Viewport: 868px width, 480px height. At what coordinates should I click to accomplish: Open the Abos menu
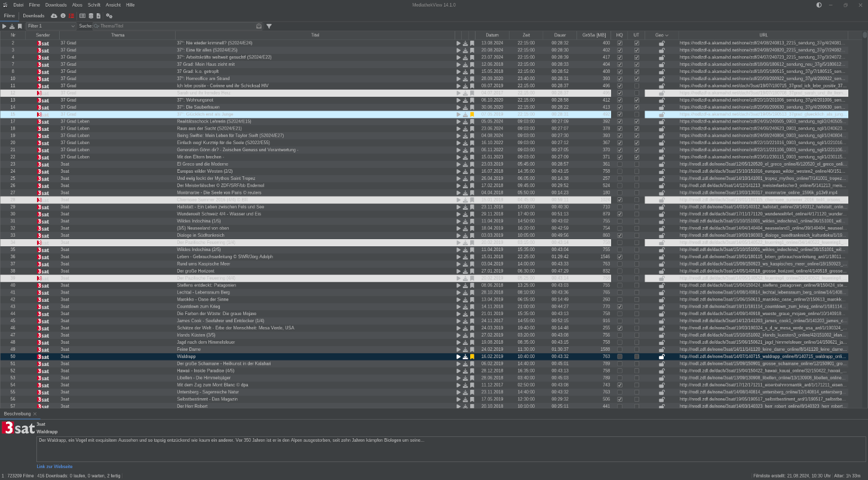pos(77,5)
